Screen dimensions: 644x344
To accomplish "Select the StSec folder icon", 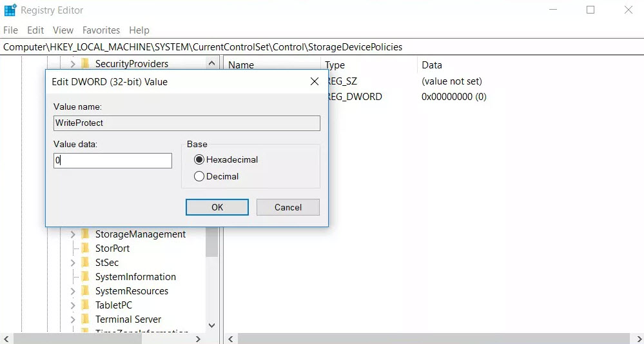I will coord(85,262).
